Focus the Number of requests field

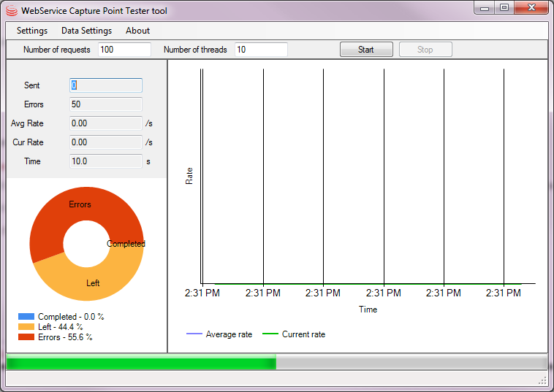[124, 50]
